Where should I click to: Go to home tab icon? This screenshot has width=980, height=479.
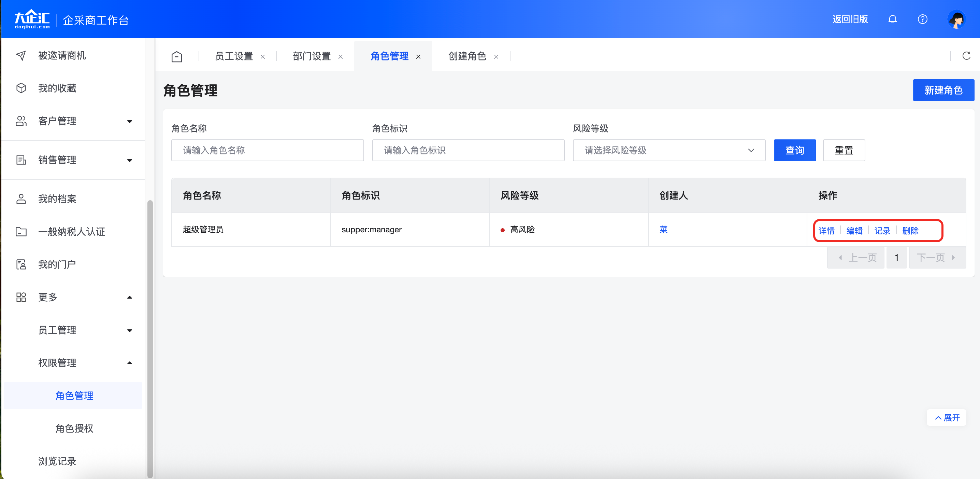tap(176, 56)
